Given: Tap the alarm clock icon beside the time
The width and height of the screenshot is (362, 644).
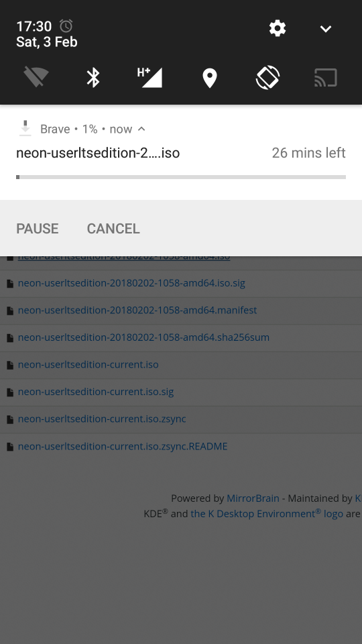Looking at the screenshot, I should [x=66, y=26].
